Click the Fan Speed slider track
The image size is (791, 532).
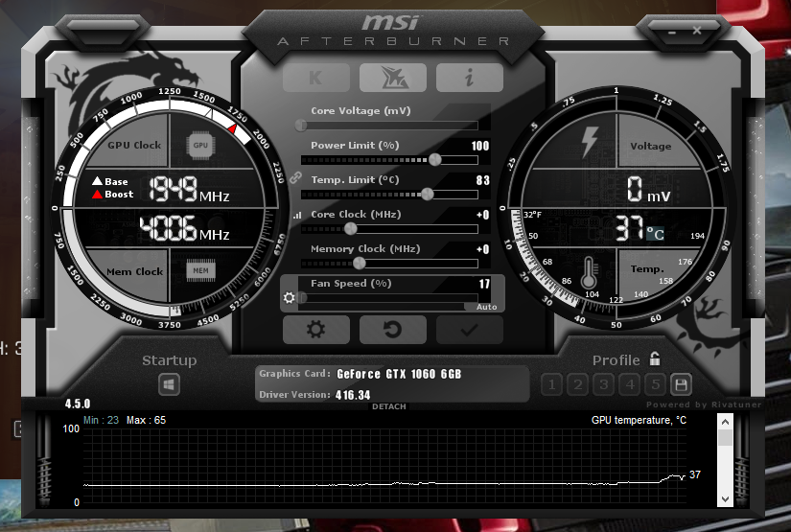pyautogui.click(x=389, y=297)
